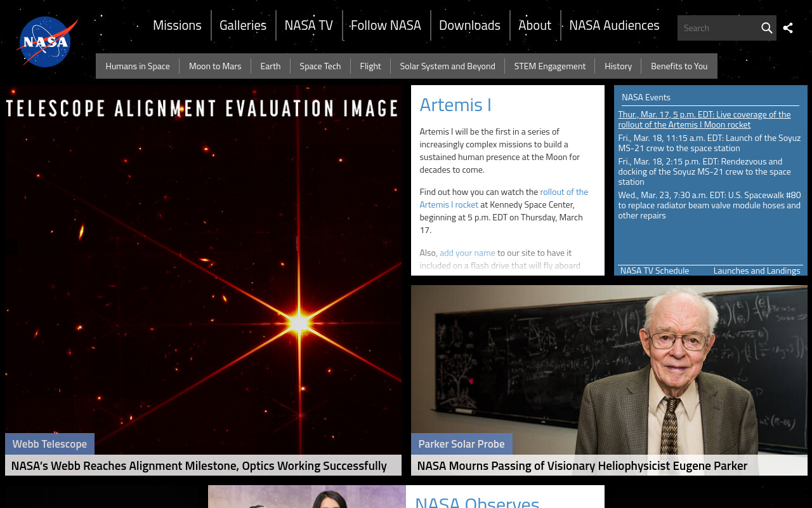The image size is (812, 508).
Task: Open the Eugene Parker passing headline
Action: pyautogui.click(x=582, y=465)
